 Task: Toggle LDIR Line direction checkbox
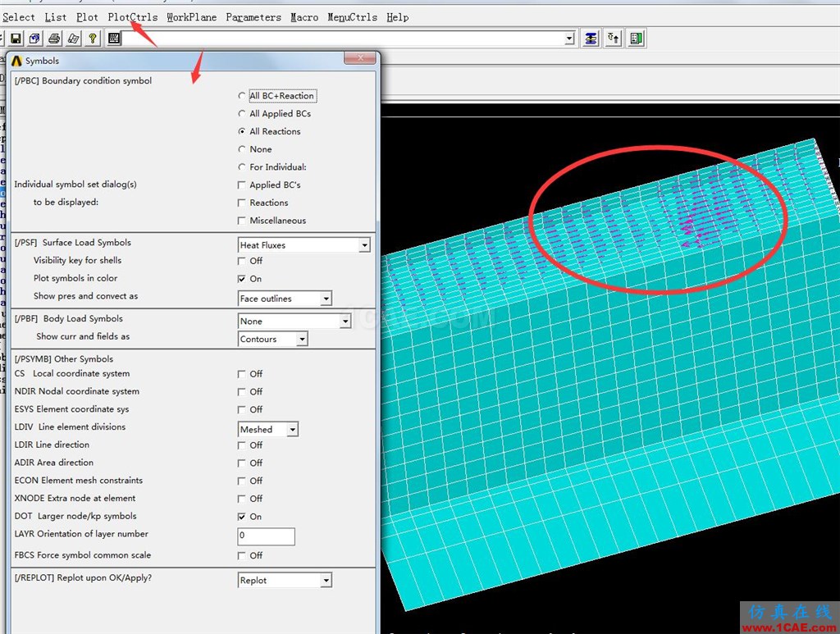click(242, 445)
